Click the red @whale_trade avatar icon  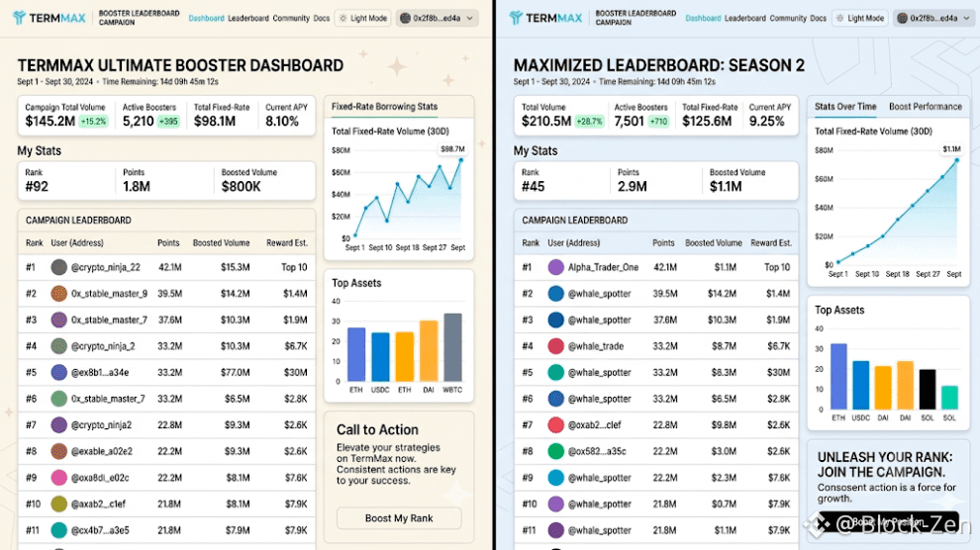tap(555, 346)
